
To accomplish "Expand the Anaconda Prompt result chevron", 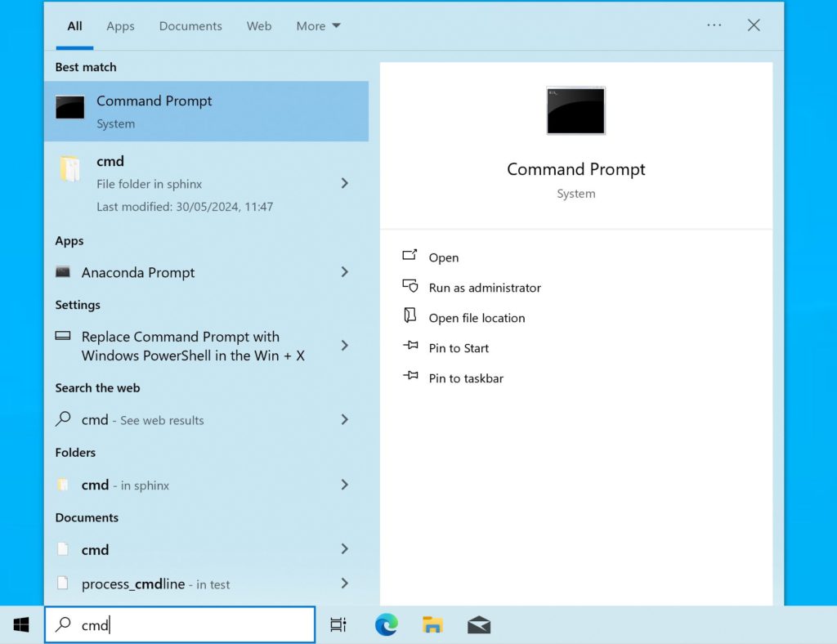I will tap(344, 272).
